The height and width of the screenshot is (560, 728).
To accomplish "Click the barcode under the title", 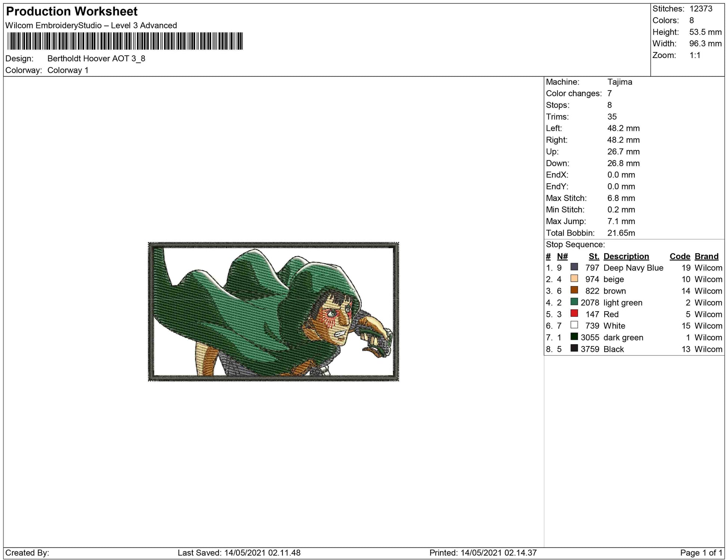I will click(x=125, y=41).
